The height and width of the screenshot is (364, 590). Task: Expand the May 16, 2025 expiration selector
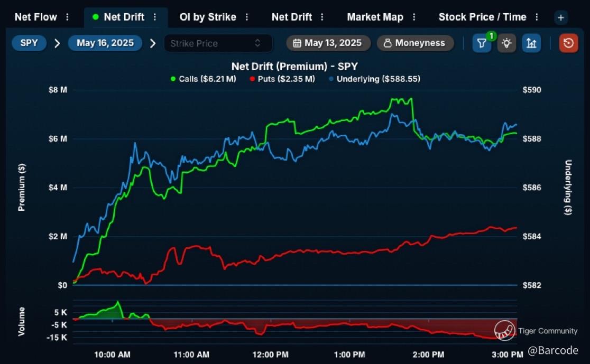point(105,43)
